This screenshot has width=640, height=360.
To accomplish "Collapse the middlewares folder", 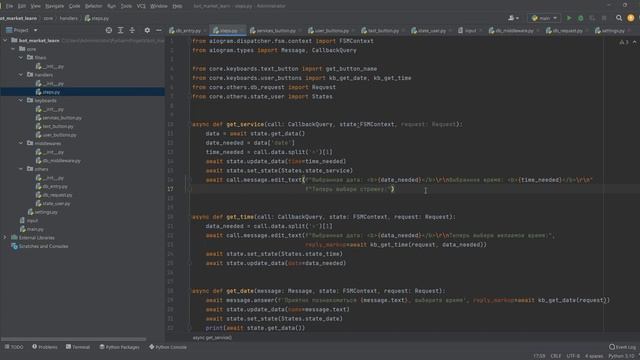I will click(21, 143).
